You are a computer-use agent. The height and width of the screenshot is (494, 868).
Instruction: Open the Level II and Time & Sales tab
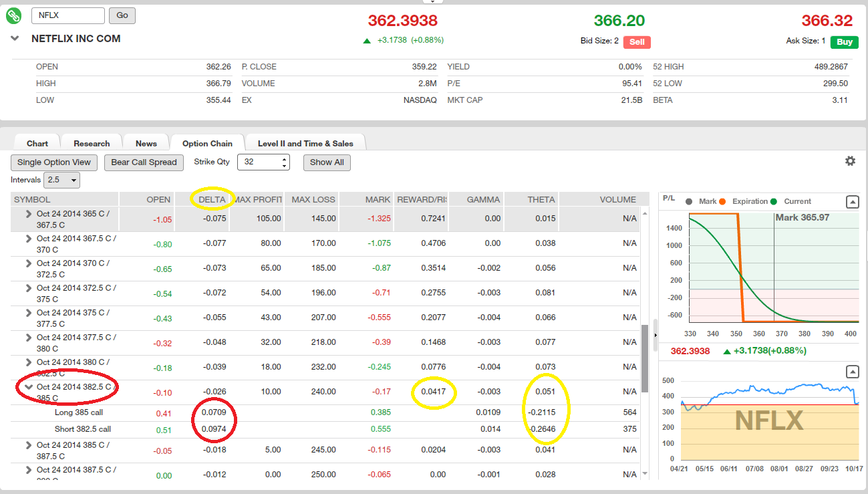[x=305, y=143]
